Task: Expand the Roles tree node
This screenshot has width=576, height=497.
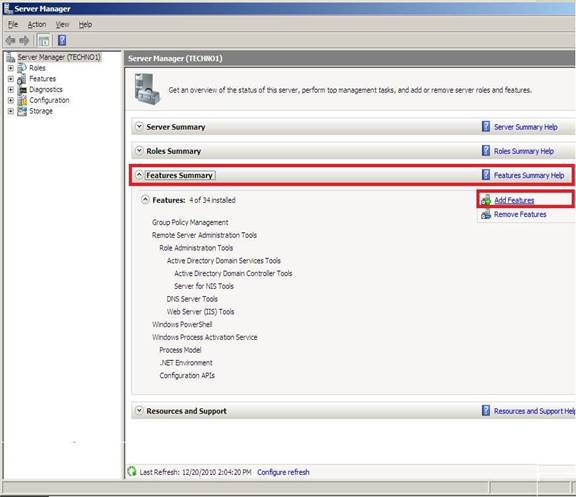Action: coord(11,68)
